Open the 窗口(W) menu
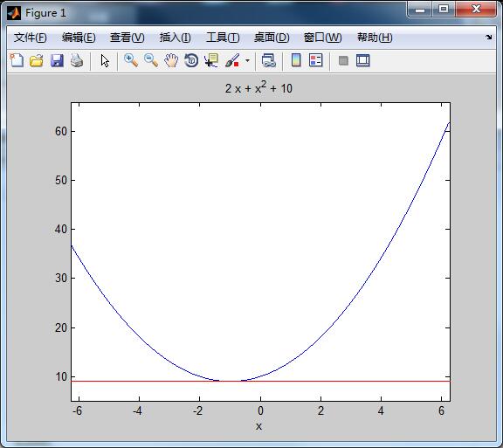This screenshot has width=503, height=448. click(x=323, y=38)
